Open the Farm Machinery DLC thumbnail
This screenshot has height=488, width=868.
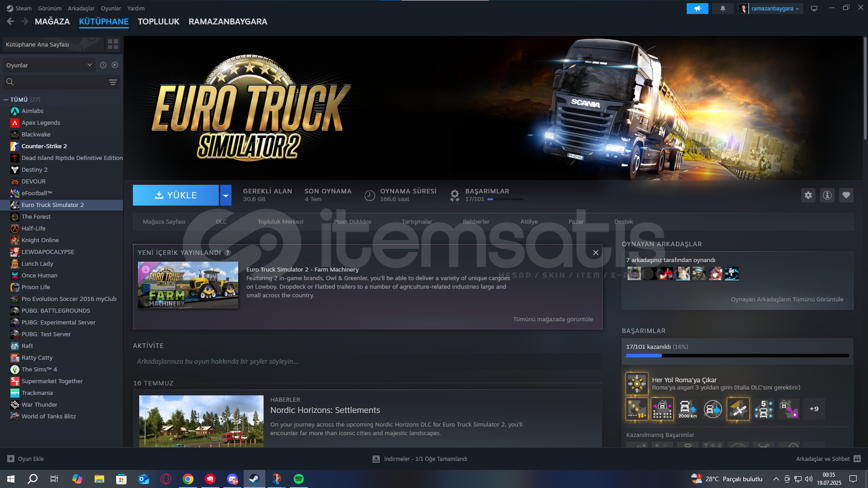(x=188, y=285)
